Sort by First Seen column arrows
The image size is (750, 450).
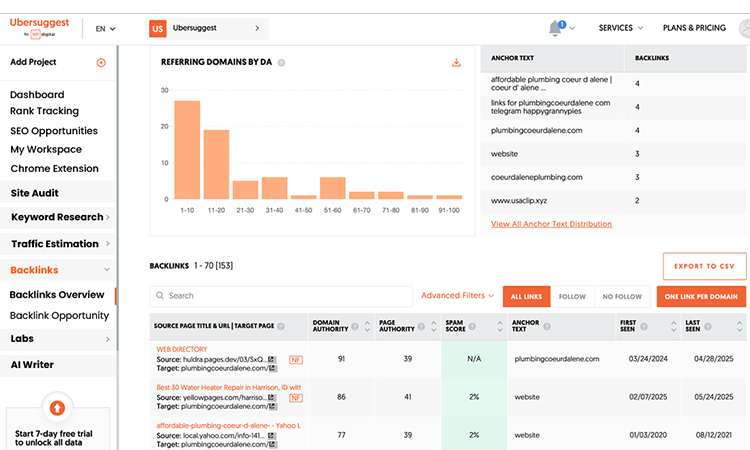click(673, 326)
